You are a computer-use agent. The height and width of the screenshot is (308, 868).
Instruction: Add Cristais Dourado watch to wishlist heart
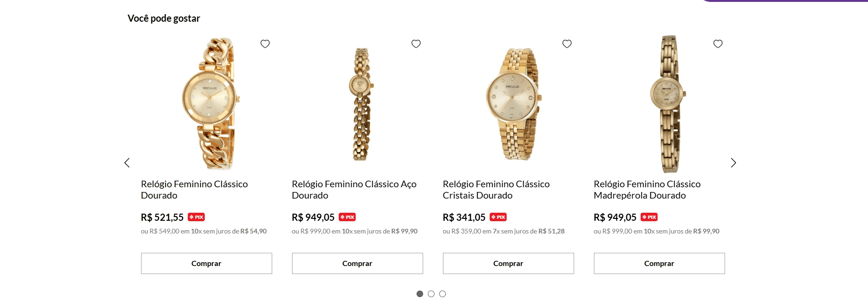pyautogui.click(x=567, y=44)
